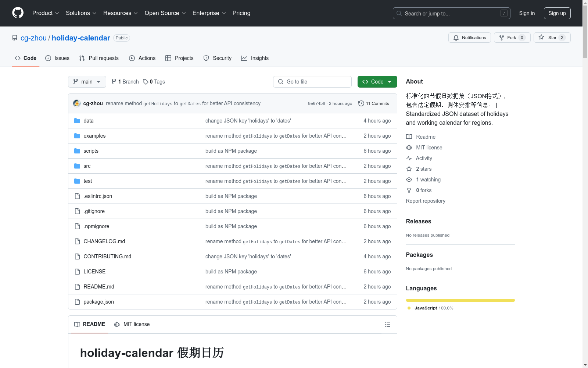Click the Sign in link
The image size is (588, 368).
(x=527, y=13)
